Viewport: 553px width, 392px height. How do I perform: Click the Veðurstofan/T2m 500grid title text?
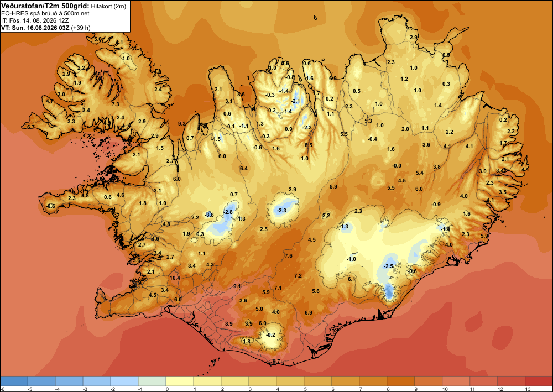pos(45,6)
